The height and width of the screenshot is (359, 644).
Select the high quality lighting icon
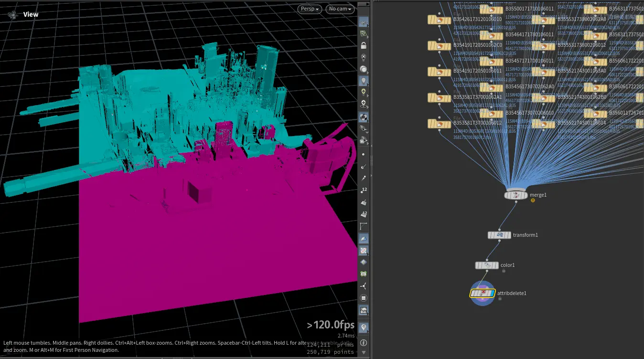(x=364, y=93)
